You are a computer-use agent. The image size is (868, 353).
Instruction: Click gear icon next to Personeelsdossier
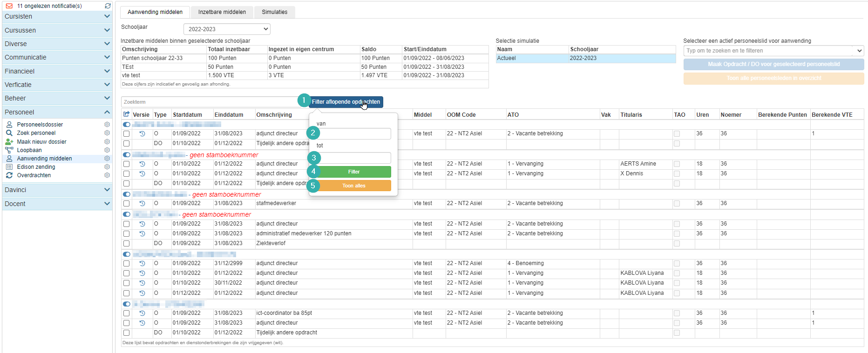point(107,125)
